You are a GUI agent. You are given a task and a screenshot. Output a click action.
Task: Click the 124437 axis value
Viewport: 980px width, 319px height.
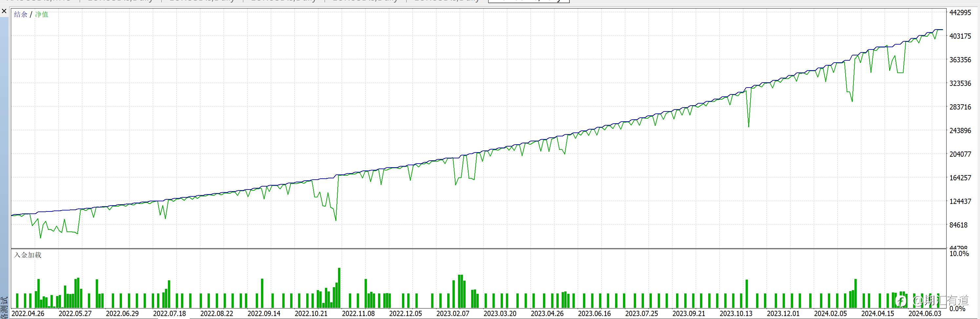[960, 201]
